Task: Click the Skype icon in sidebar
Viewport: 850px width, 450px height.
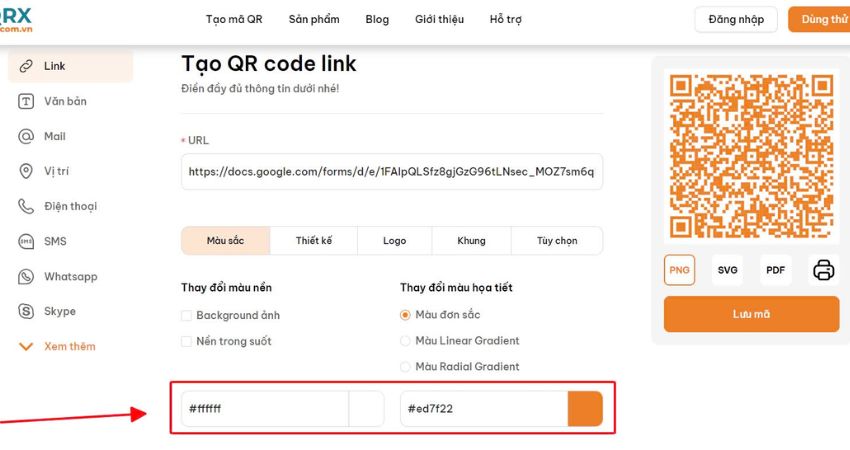Action: pyautogui.click(x=25, y=311)
